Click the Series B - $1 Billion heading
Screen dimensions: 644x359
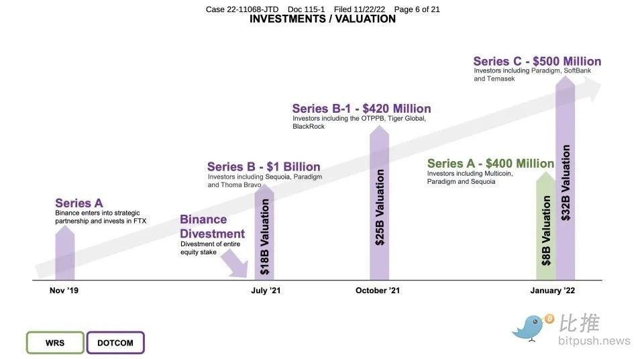264,167
